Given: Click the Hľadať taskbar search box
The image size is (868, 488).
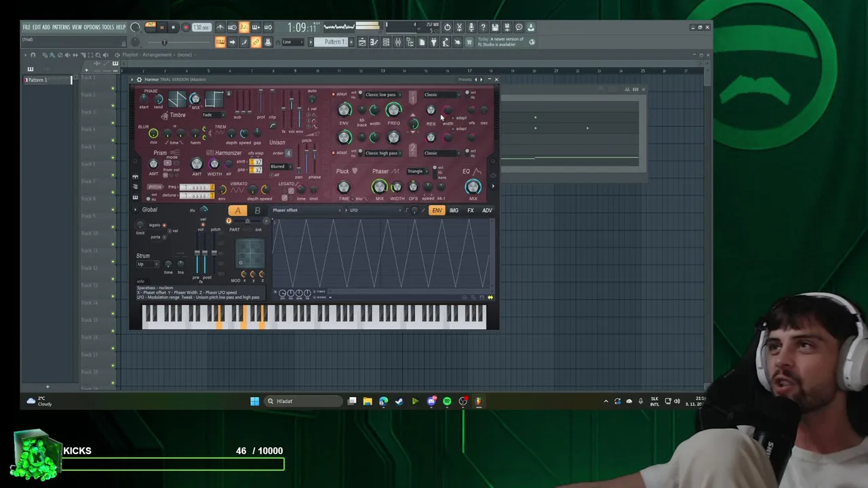Looking at the screenshot, I should point(303,401).
